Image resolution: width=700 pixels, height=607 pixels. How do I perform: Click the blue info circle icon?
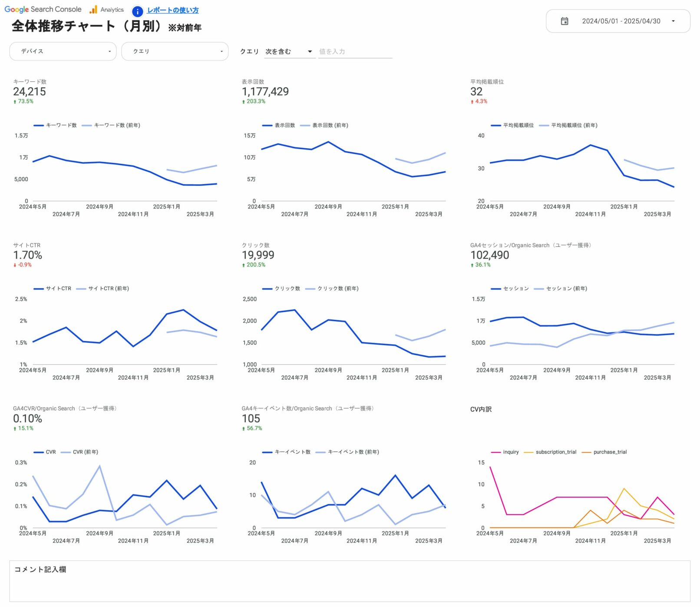tap(137, 11)
